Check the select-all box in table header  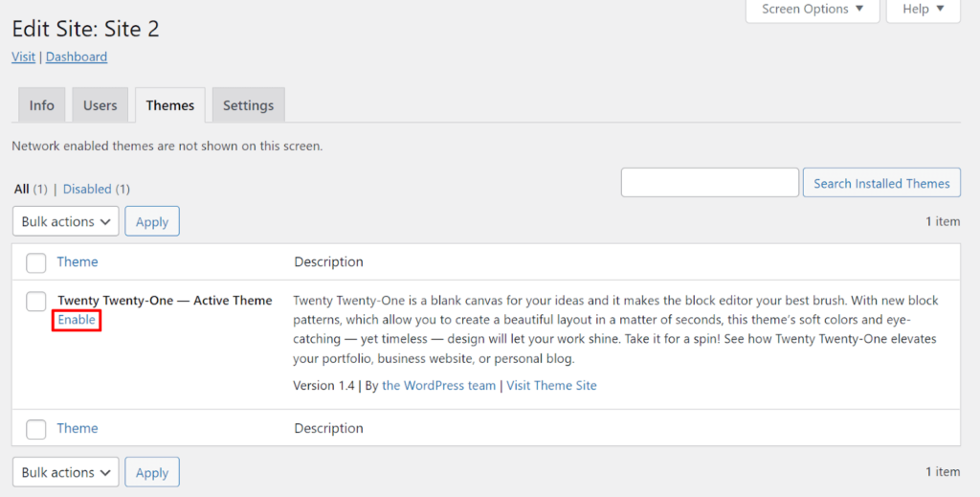tap(35, 262)
